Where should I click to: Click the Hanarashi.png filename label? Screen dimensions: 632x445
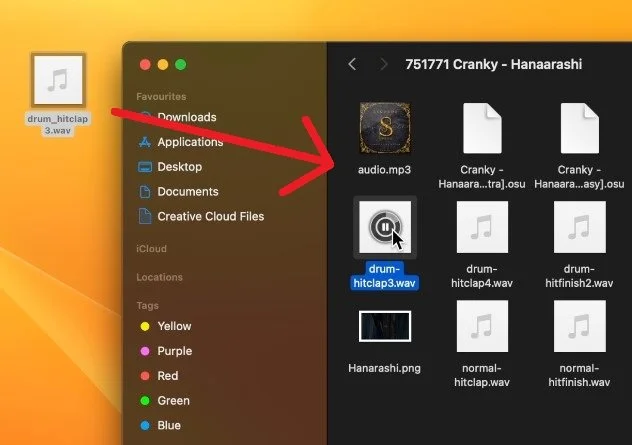click(x=384, y=368)
